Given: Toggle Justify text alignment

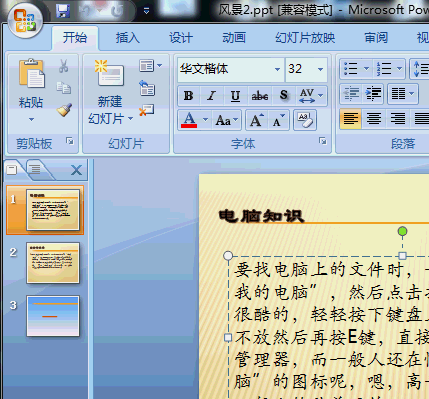Looking at the screenshot, I should pos(421,119).
